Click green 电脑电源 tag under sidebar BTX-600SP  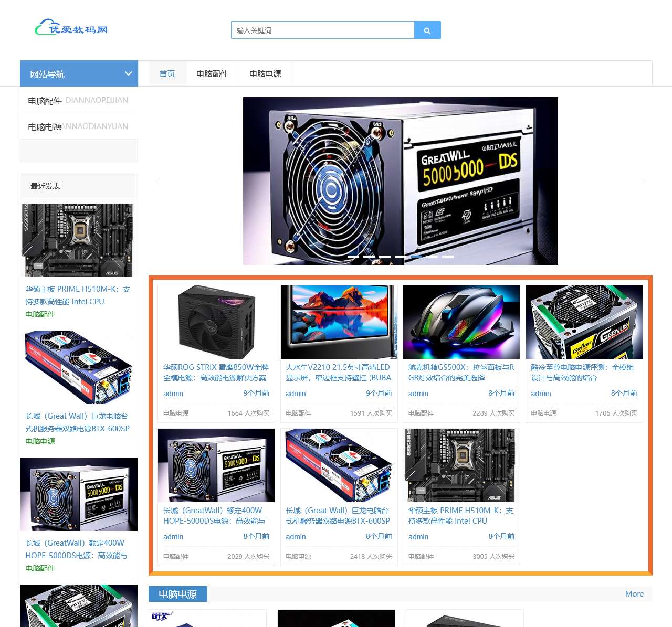(40, 441)
